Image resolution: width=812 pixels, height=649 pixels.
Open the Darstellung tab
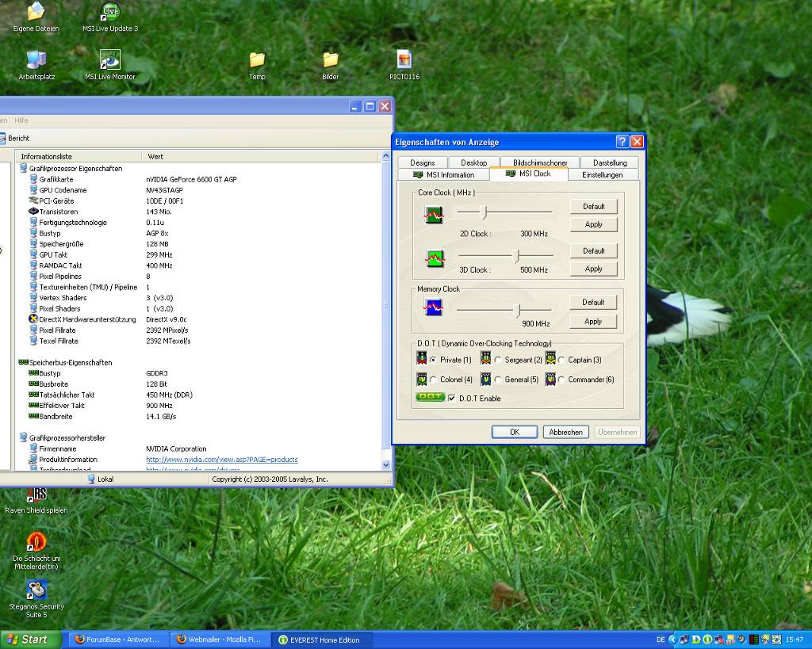(x=610, y=162)
